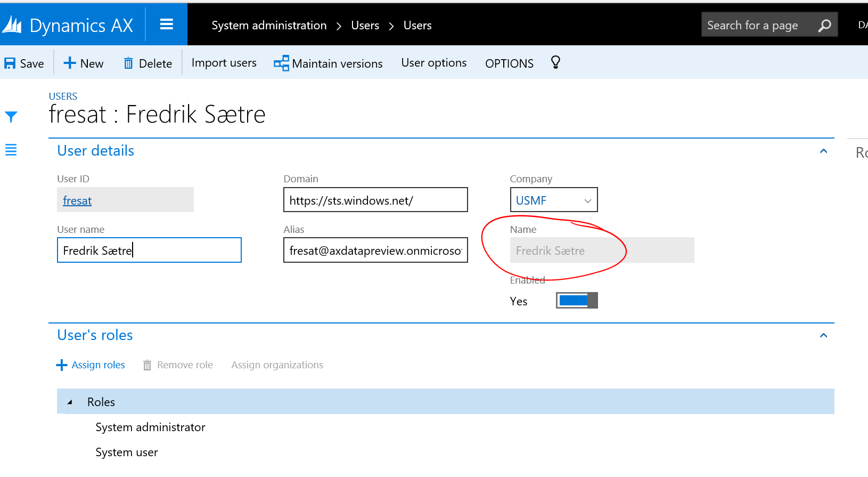
Task: Open the fresat User ID link
Action: 77,201
